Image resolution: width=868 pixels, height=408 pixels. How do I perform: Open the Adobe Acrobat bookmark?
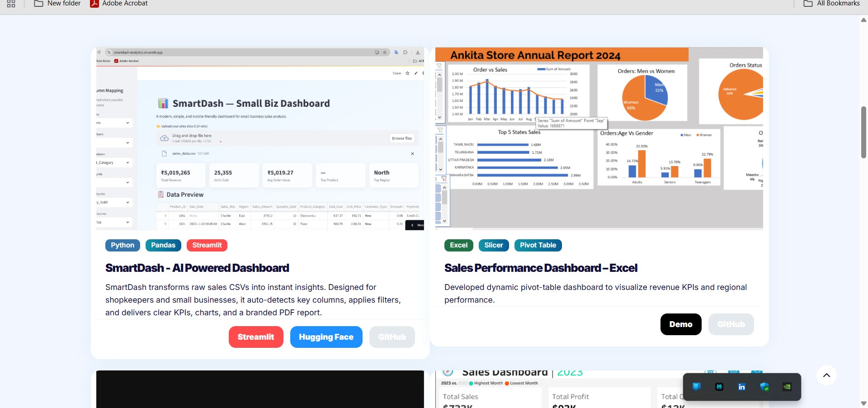point(119,4)
